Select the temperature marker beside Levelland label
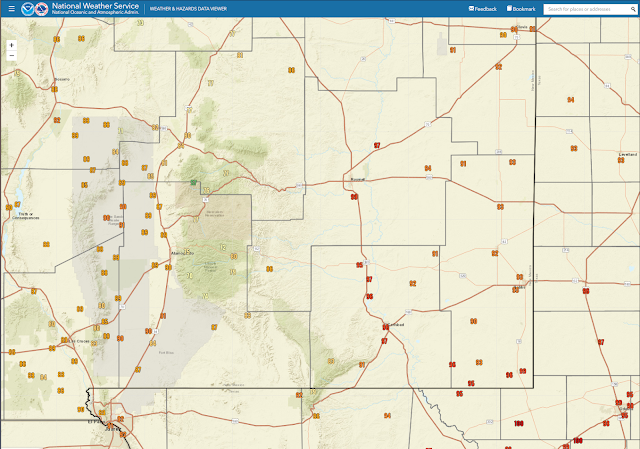This screenshot has width=640, height=449. (x=621, y=160)
